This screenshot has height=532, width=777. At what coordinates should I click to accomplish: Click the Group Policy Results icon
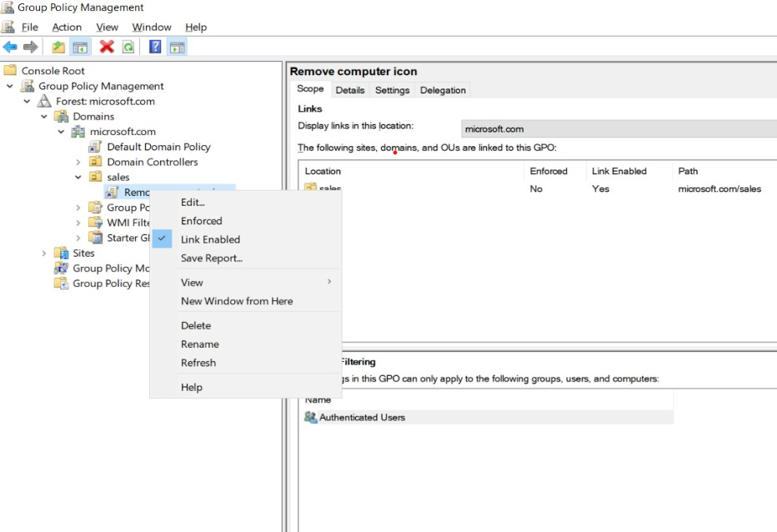(x=61, y=284)
